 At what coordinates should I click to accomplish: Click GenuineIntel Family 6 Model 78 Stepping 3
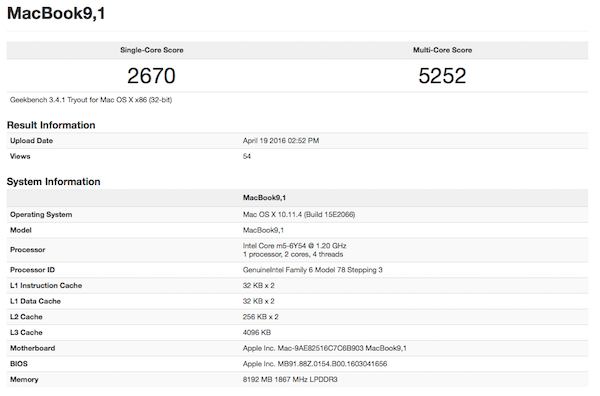coord(313,270)
